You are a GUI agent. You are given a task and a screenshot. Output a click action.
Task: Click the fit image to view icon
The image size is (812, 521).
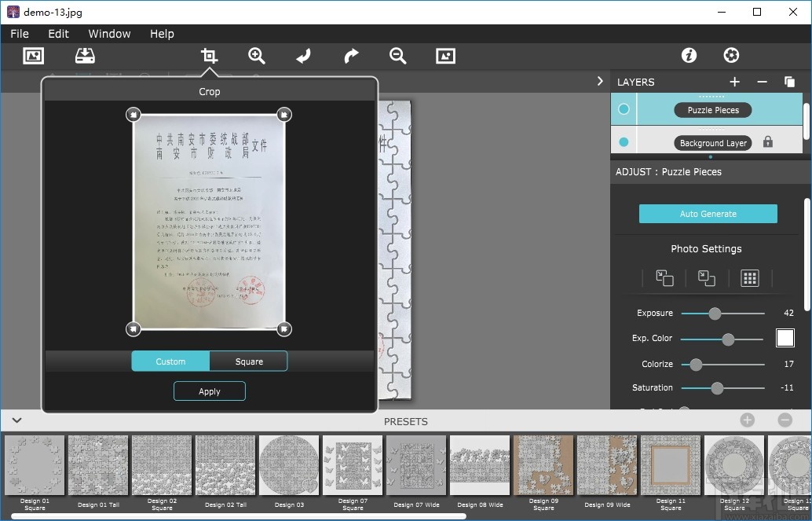coord(445,56)
